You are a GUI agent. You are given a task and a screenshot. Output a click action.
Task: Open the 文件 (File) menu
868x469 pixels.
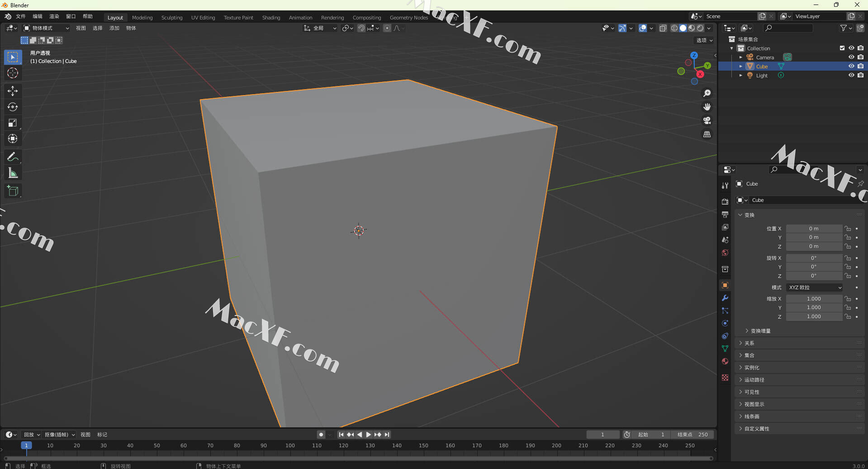21,16
